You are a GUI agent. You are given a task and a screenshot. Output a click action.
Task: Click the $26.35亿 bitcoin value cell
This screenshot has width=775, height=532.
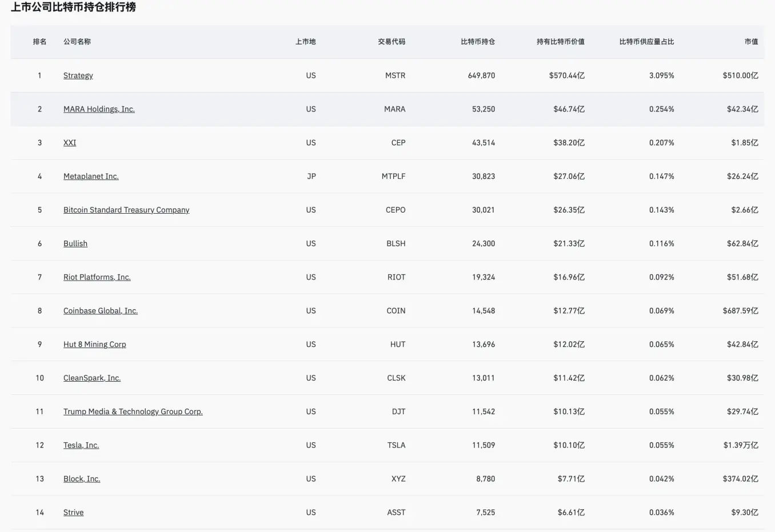pos(569,210)
